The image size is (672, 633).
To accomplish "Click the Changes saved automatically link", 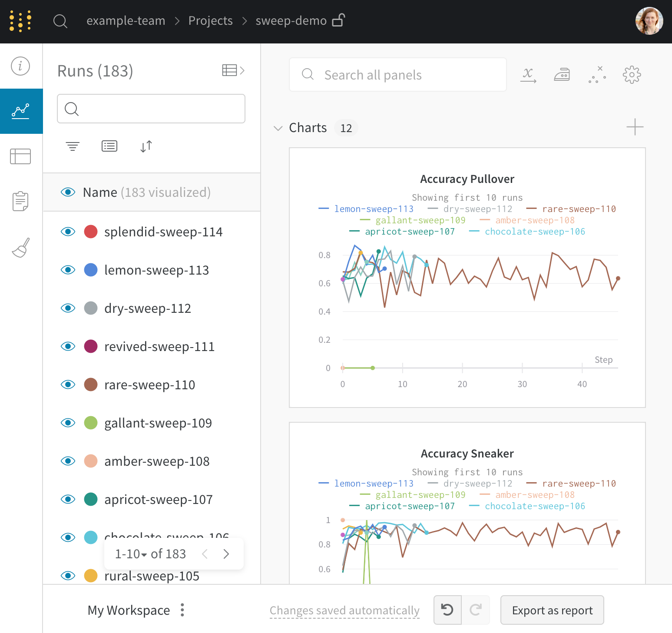I will click(344, 610).
